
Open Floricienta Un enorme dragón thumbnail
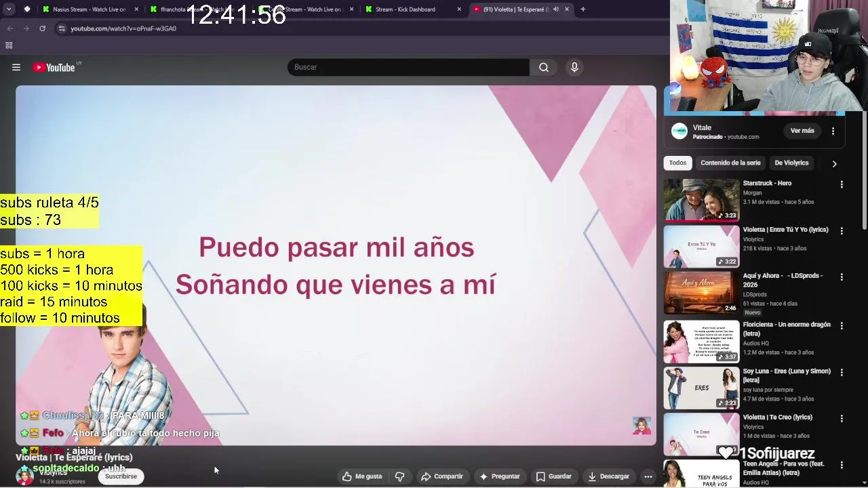pos(701,342)
